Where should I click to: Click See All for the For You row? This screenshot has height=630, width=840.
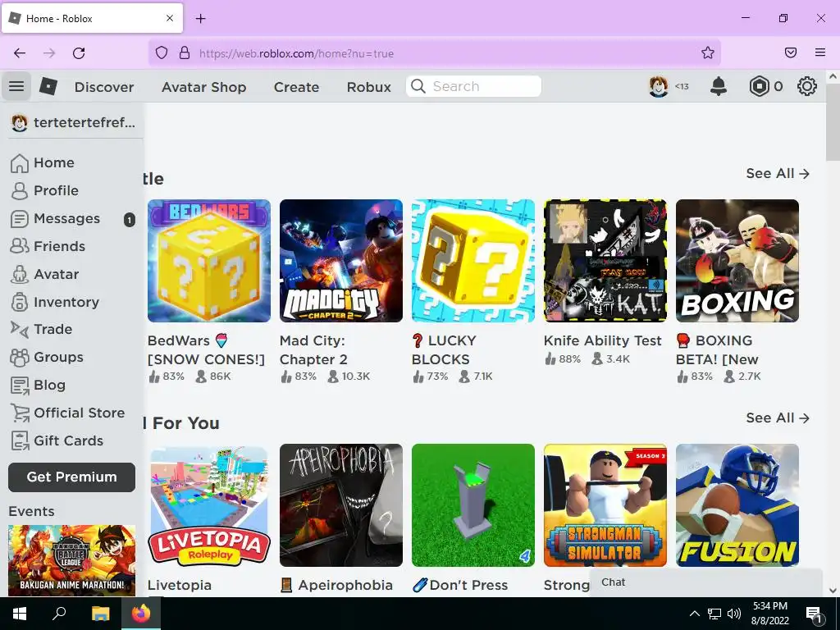point(778,418)
